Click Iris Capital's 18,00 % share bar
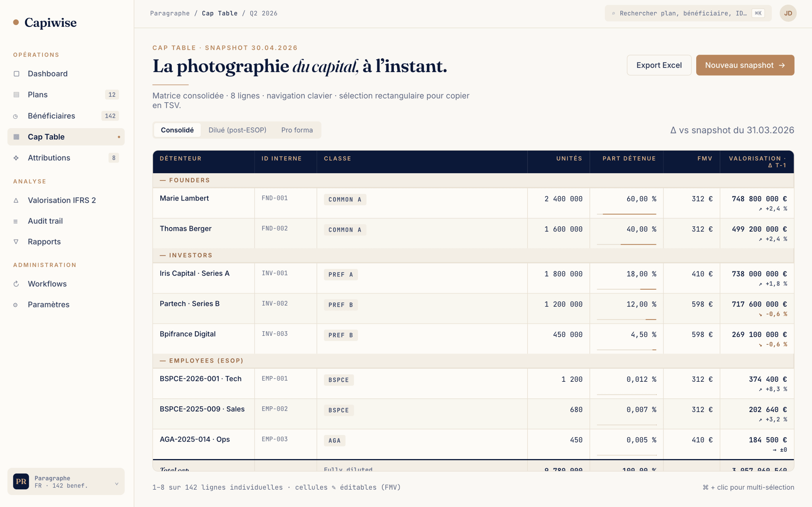Screen dimensions: 812x507 coord(627,289)
